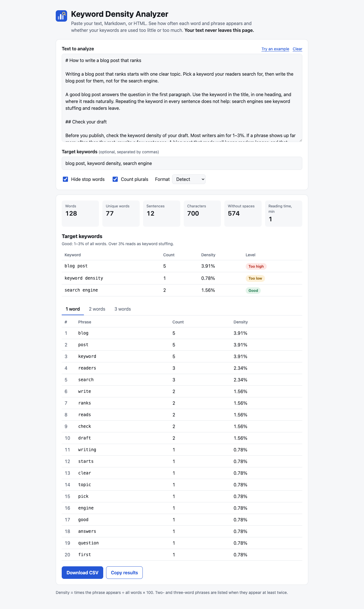Switch to the 3 words tab
Viewport: 364px width, 609px height.
[123, 309]
